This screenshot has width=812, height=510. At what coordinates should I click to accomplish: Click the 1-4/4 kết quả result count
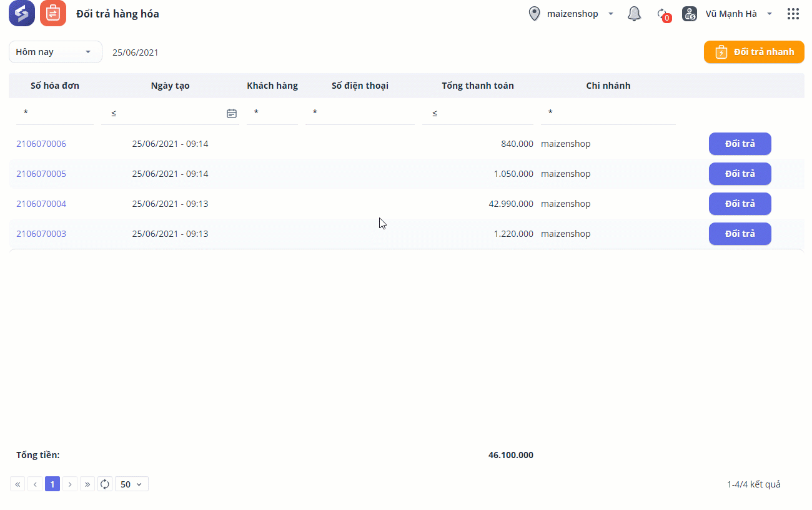tap(754, 484)
